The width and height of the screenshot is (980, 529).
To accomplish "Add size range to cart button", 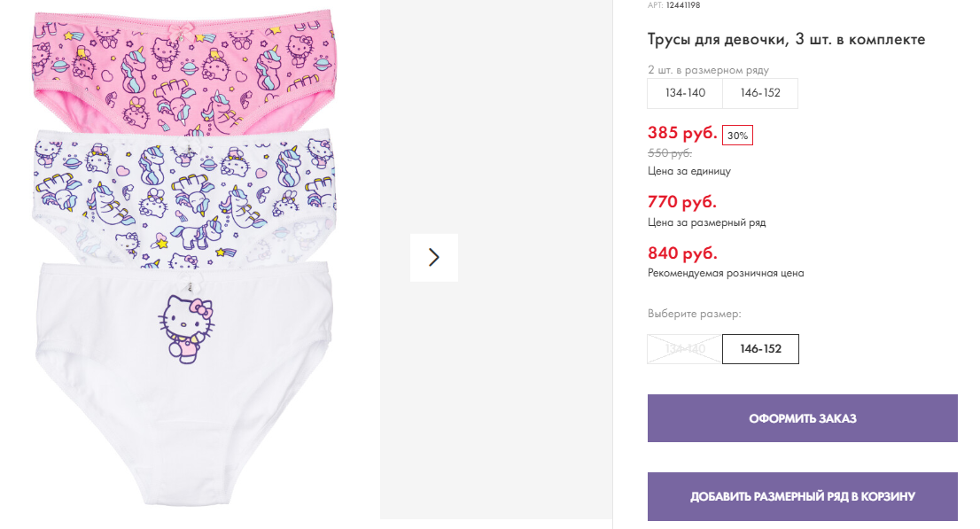I will pos(802,496).
